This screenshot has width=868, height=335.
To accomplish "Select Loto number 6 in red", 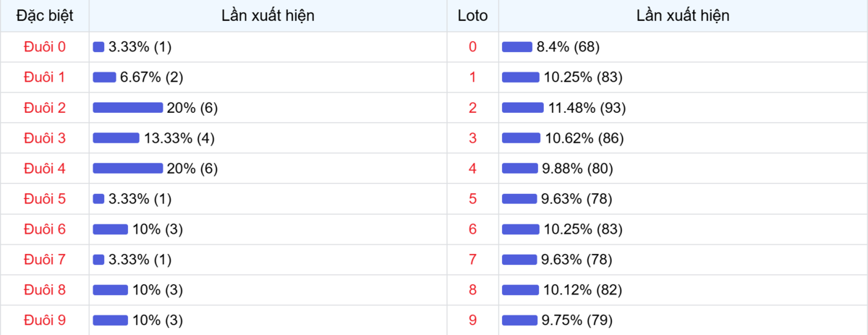I will 473,229.
